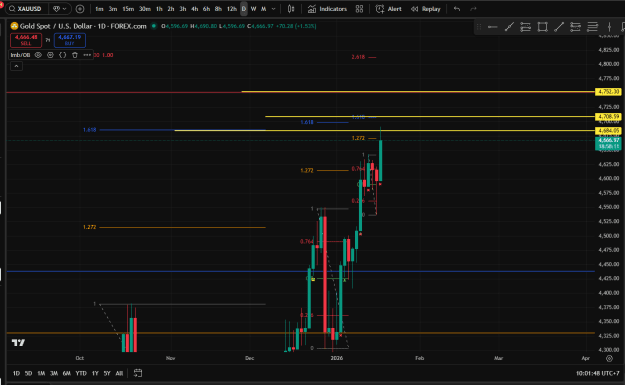This screenshot has height=385, width=625.
Task: Switch to the 3m timeframe
Action: pyautogui.click(x=113, y=9)
